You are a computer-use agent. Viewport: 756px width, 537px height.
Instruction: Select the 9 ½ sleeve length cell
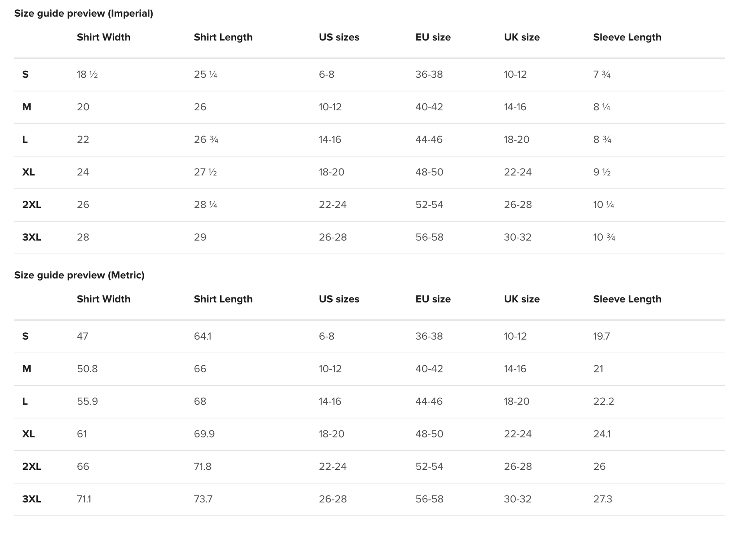click(x=601, y=172)
